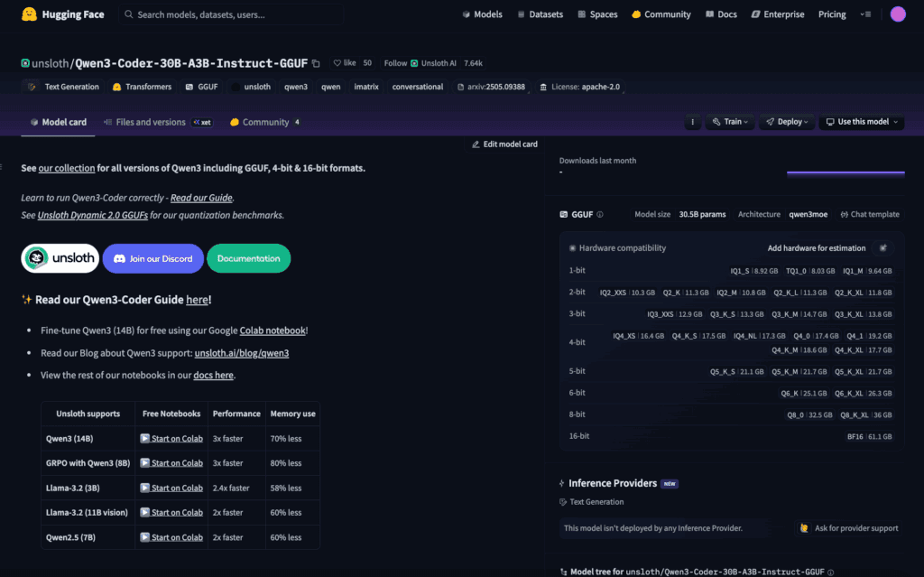Go to Datasets in top navigation
The height and width of the screenshot is (577, 924).
[x=540, y=14]
